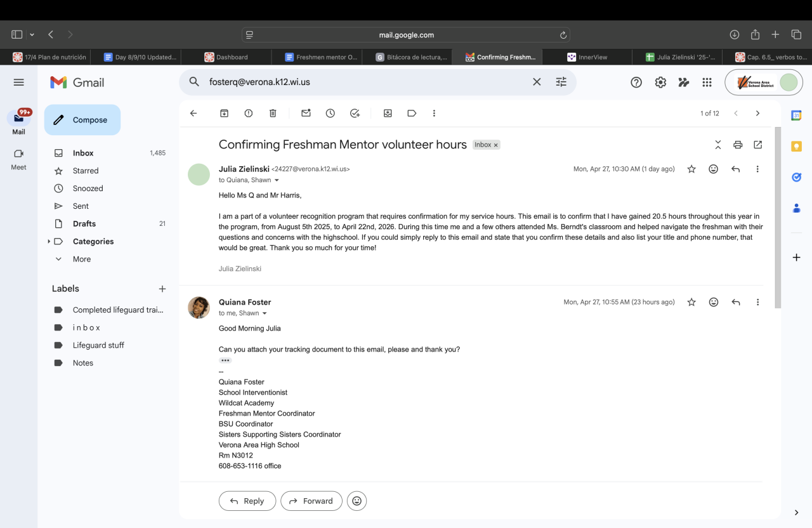Click the Compose button

[82, 120]
